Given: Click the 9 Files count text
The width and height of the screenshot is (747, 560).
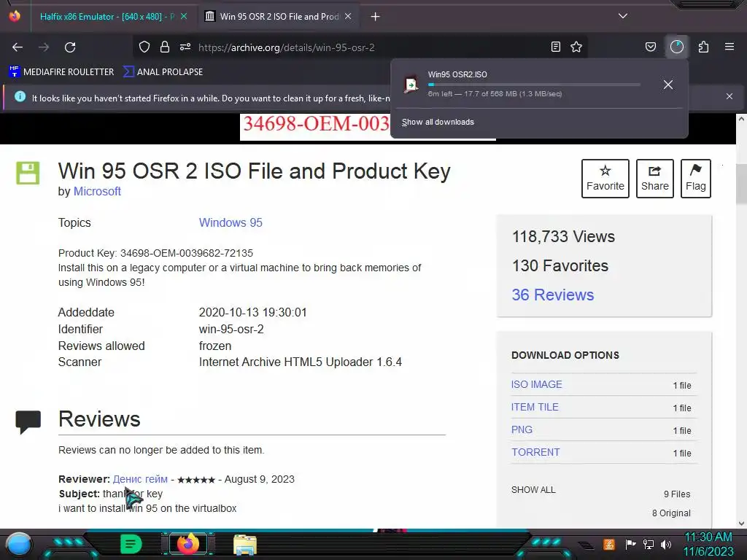Looking at the screenshot, I should 677,494.
